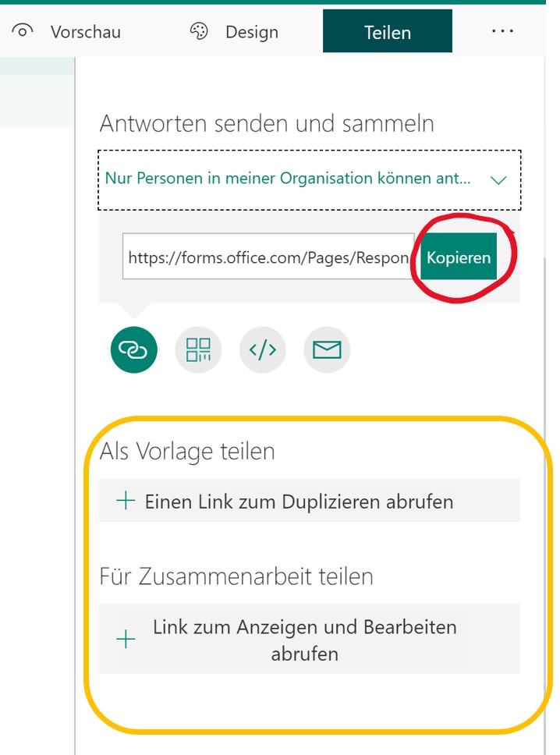Open the Vorschau tab
560x755 pixels.
(x=66, y=32)
